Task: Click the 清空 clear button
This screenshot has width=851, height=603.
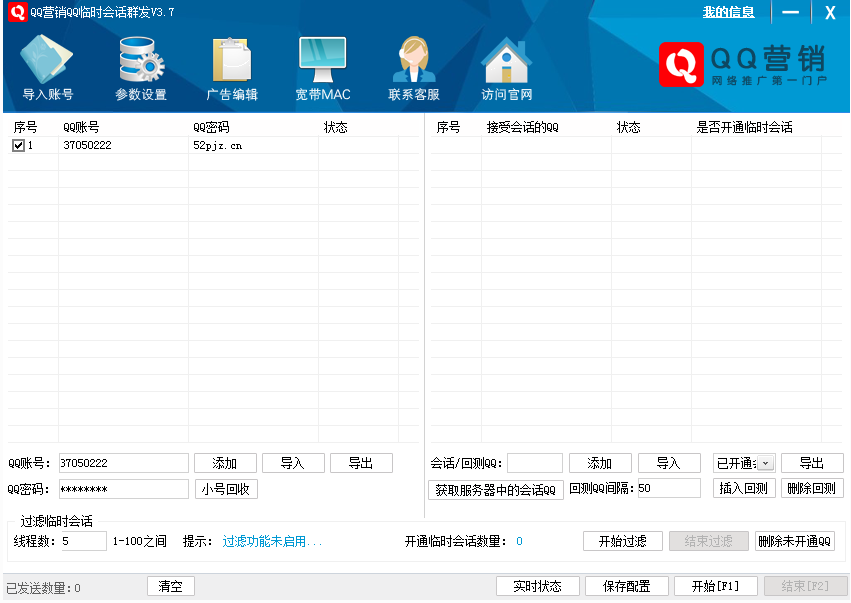Action: pyautogui.click(x=171, y=586)
